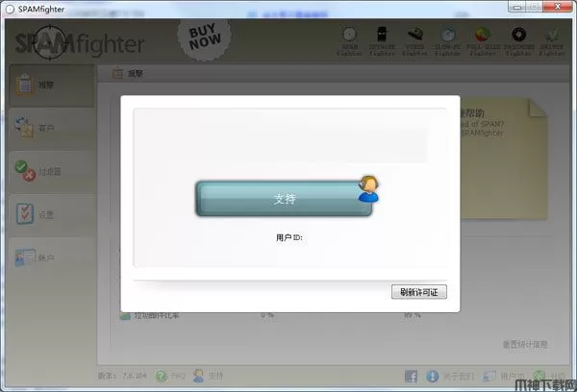Click the 关于我们 about link

(459, 376)
